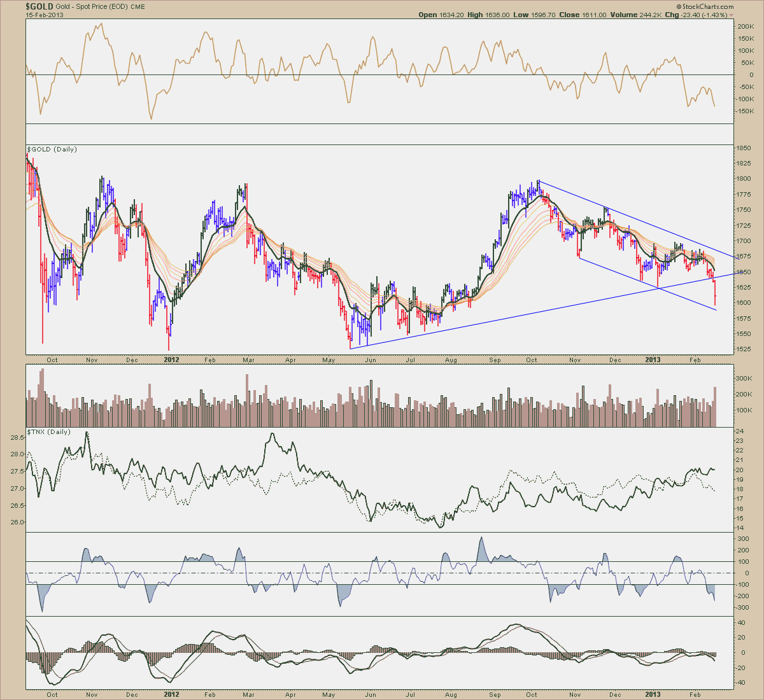
Task: Click the Open value 1634.20
Action: tap(451, 15)
